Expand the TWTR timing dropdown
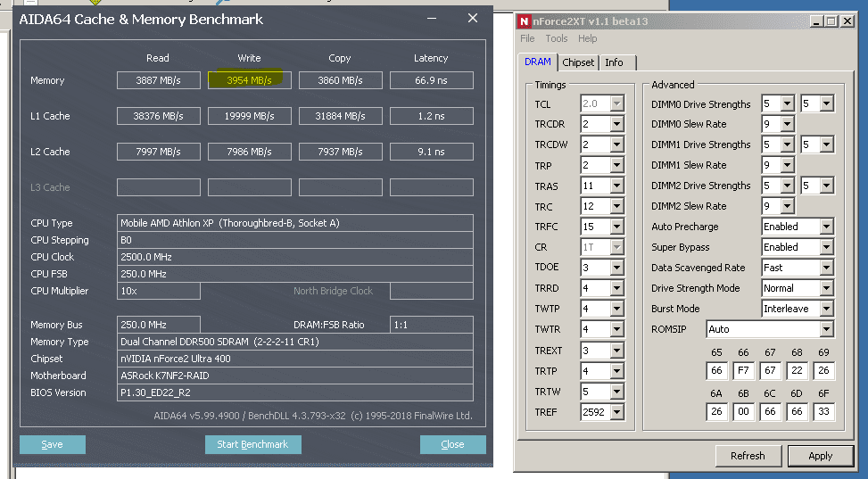 click(616, 329)
